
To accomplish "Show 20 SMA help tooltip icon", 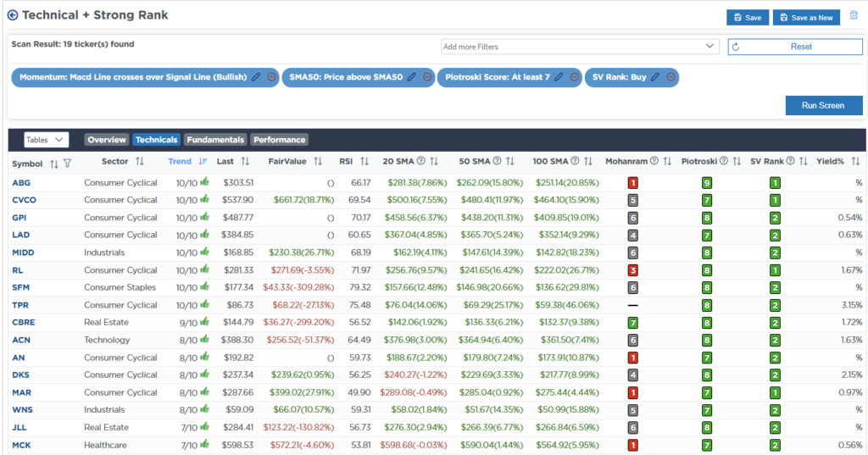I will click(420, 161).
